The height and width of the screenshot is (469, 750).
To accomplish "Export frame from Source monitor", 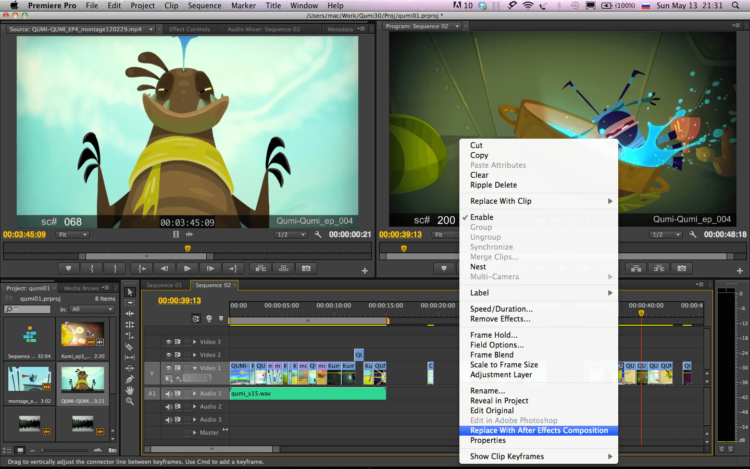I will [306, 269].
